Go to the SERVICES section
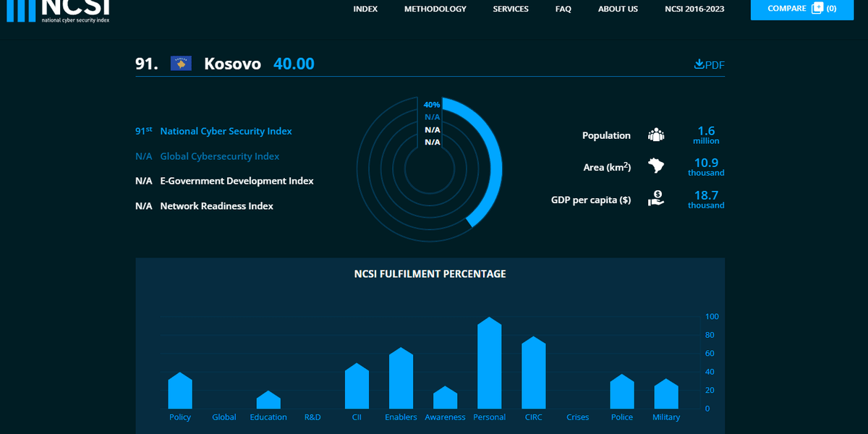The width and height of the screenshot is (868, 434). tap(511, 9)
